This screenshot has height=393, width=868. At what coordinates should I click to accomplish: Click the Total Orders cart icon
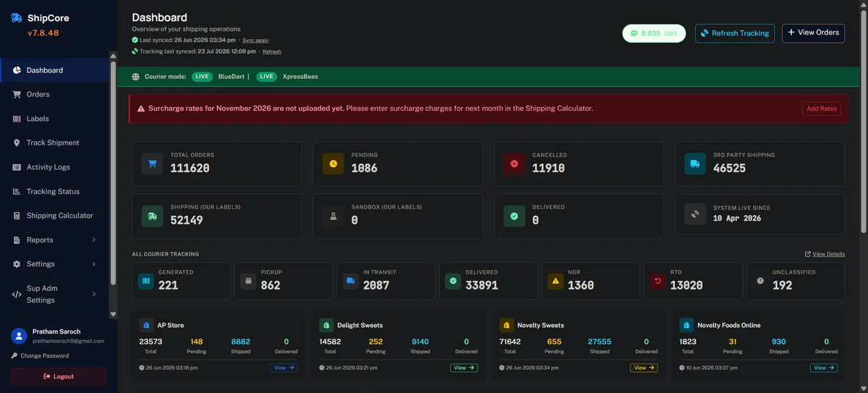(x=152, y=164)
